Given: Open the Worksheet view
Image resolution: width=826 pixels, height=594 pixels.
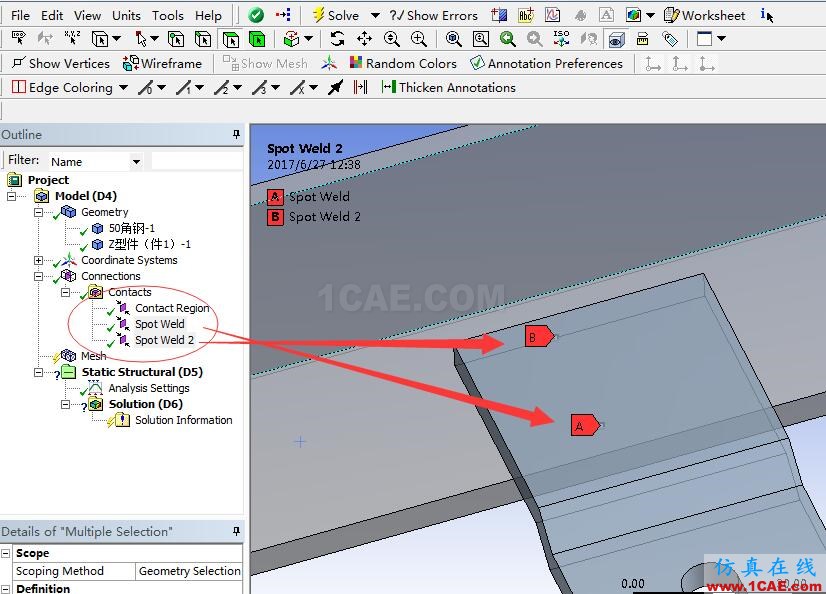Looking at the screenshot, I should click(705, 16).
